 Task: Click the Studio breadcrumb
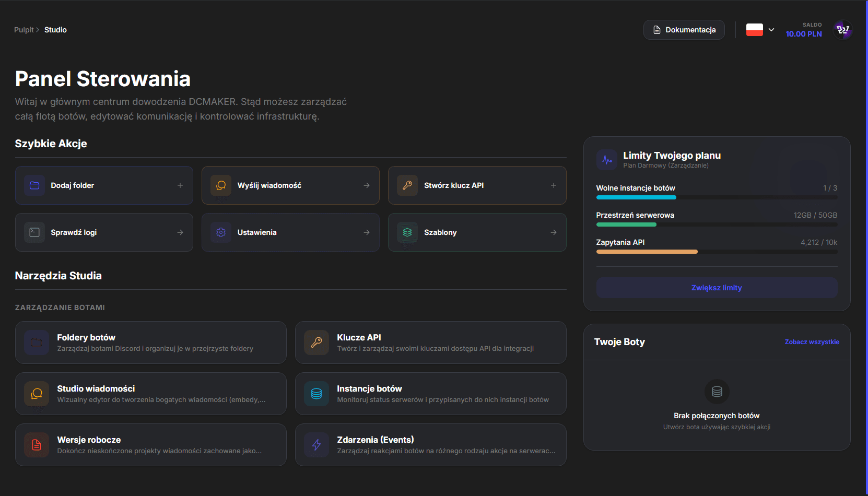(x=55, y=30)
